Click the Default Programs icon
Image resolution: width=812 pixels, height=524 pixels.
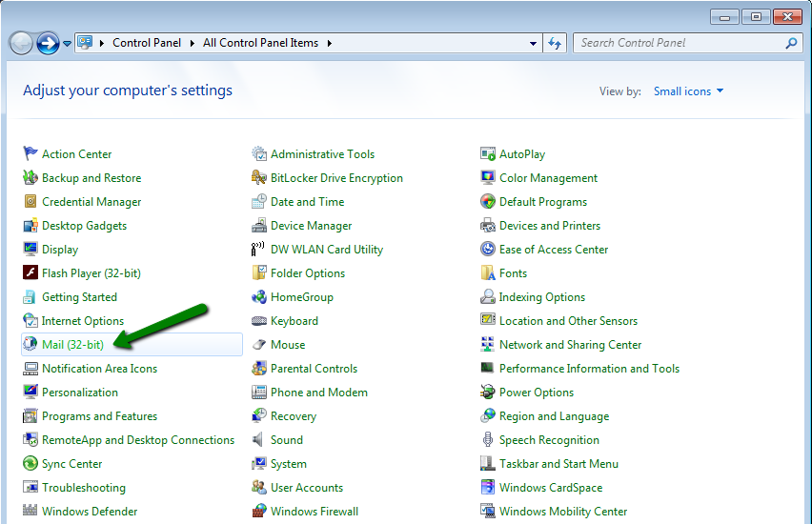[488, 201]
